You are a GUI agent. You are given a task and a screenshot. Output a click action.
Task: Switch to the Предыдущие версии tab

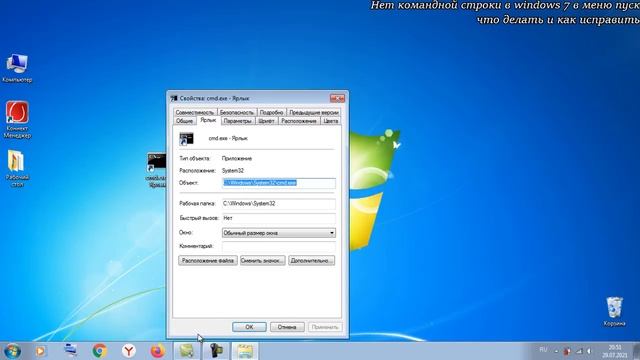point(313,112)
